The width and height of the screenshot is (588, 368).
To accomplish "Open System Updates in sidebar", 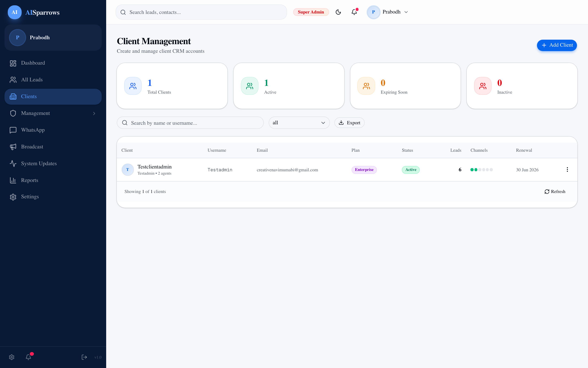I will pos(53,164).
